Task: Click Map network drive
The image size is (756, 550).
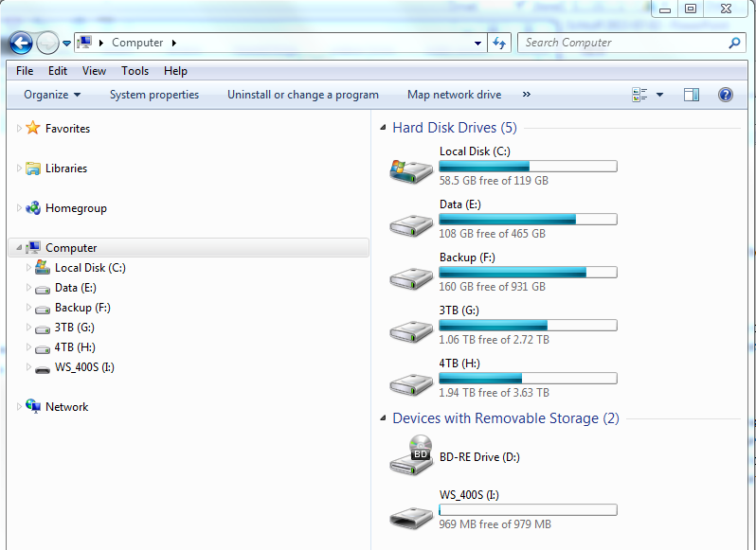Action: coord(454,95)
